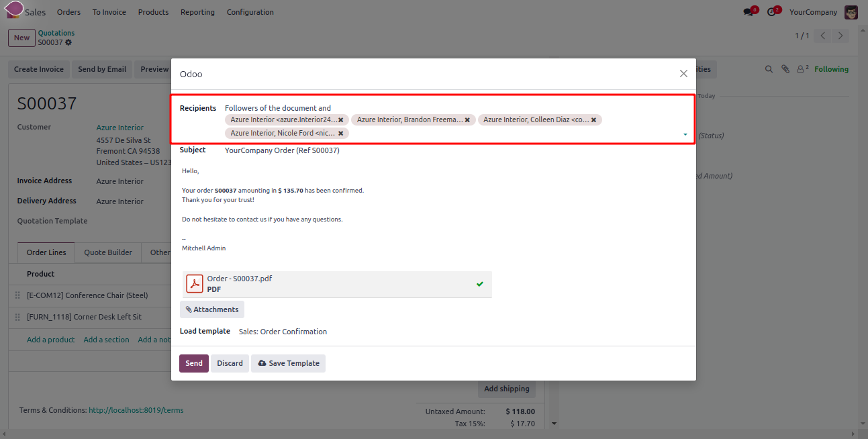Close the Odoo dialog

tap(683, 74)
